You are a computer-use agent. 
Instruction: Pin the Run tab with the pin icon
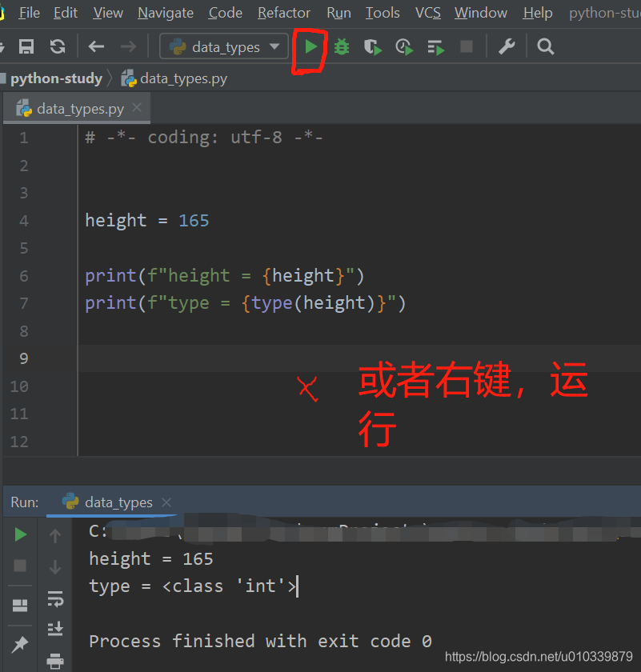19,643
